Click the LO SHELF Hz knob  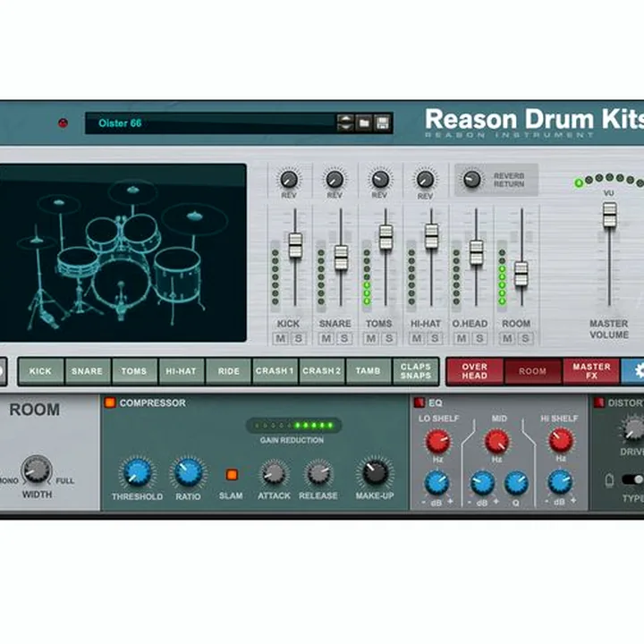pyautogui.click(x=437, y=442)
